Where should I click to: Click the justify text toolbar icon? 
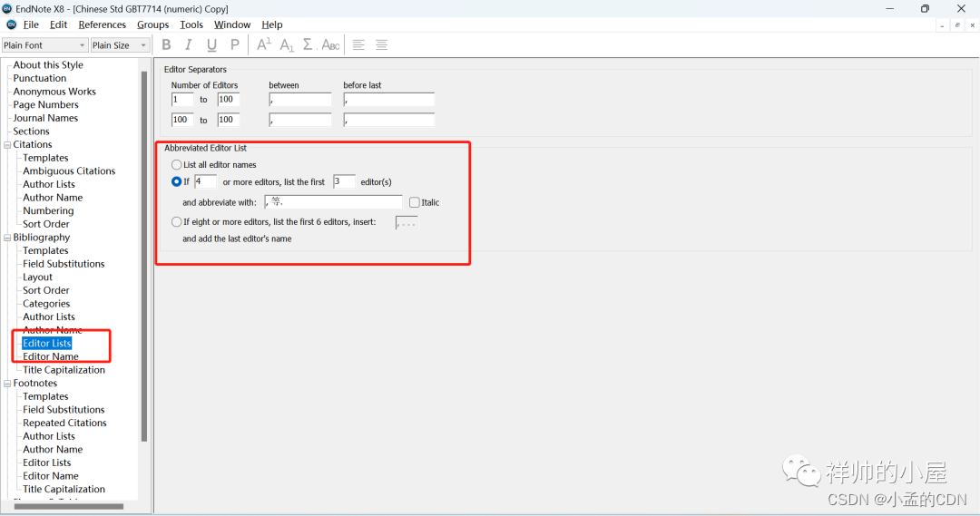381,45
